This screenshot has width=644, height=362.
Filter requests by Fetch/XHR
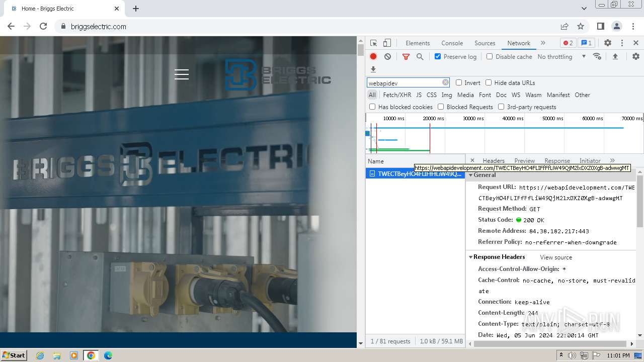point(397,95)
